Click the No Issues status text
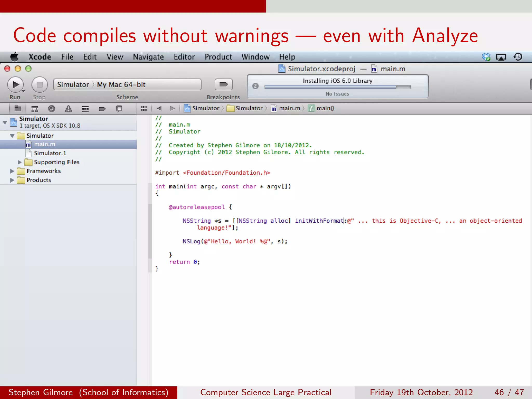 (x=337, y=94)
